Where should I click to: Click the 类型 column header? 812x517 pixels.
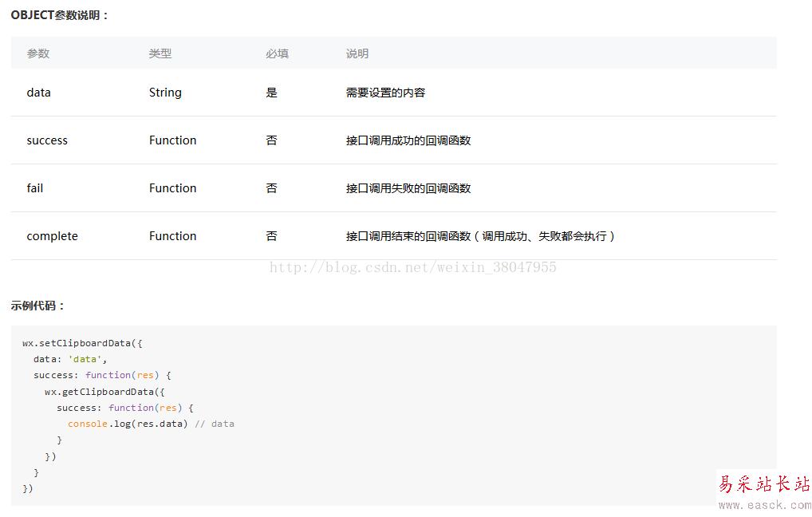click(160, 53)
